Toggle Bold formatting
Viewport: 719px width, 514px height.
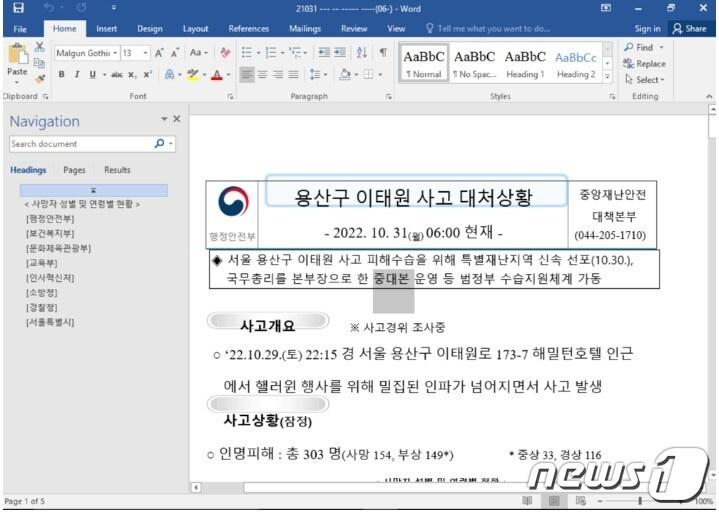coord(61,74)
